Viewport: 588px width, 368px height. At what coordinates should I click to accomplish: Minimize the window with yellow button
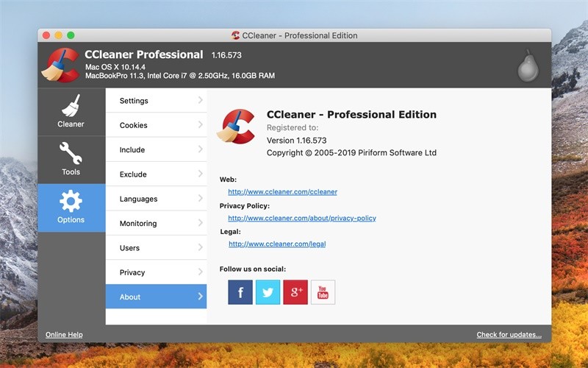coord(59,35)
